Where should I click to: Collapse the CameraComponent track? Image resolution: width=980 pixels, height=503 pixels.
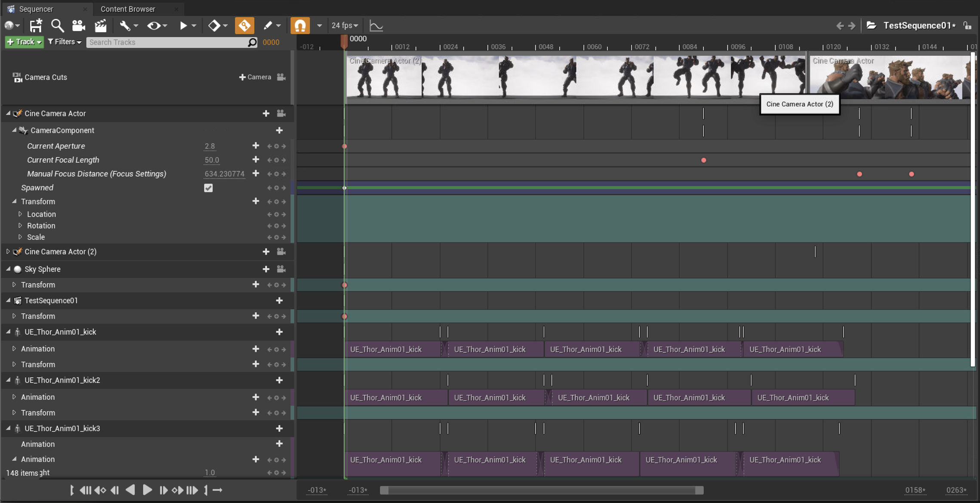[14, 130]
